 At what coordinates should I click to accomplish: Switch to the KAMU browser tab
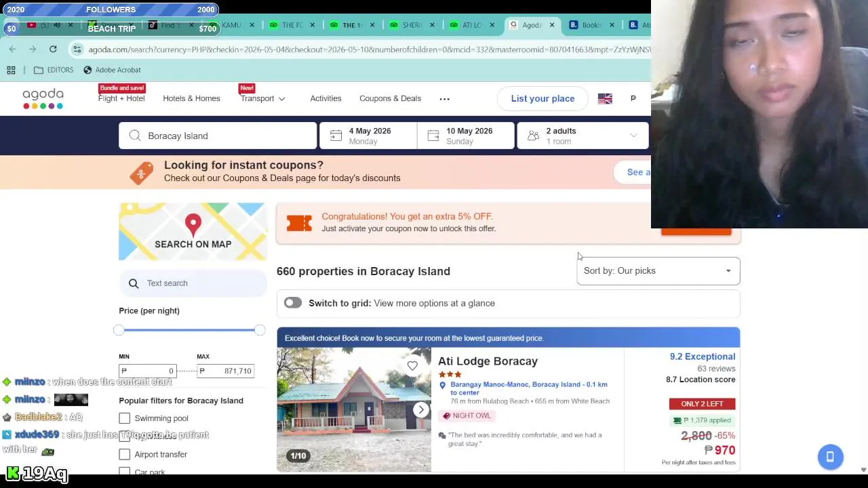point(231,25)
